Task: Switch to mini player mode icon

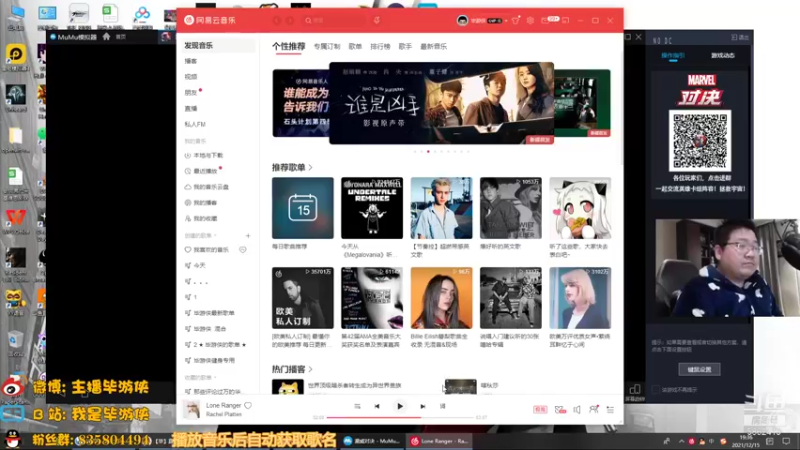Action: tap(565, 20)
